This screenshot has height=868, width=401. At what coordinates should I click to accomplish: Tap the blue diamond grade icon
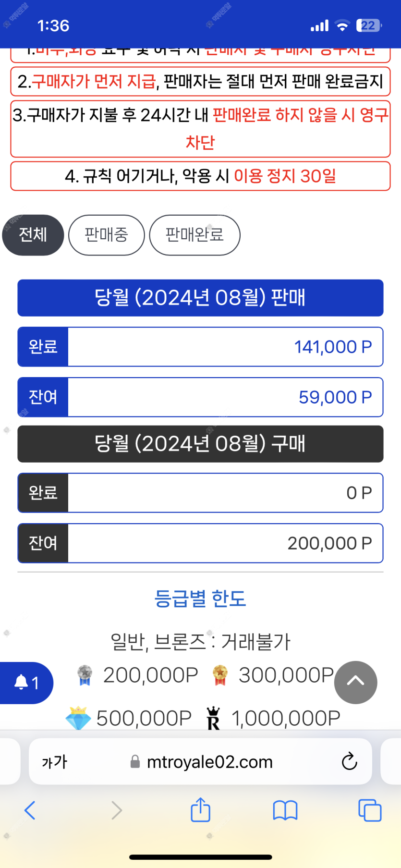pos(78,718)
